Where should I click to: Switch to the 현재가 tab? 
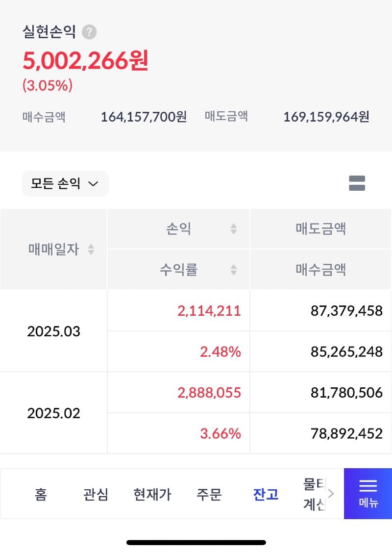[152, 494]
